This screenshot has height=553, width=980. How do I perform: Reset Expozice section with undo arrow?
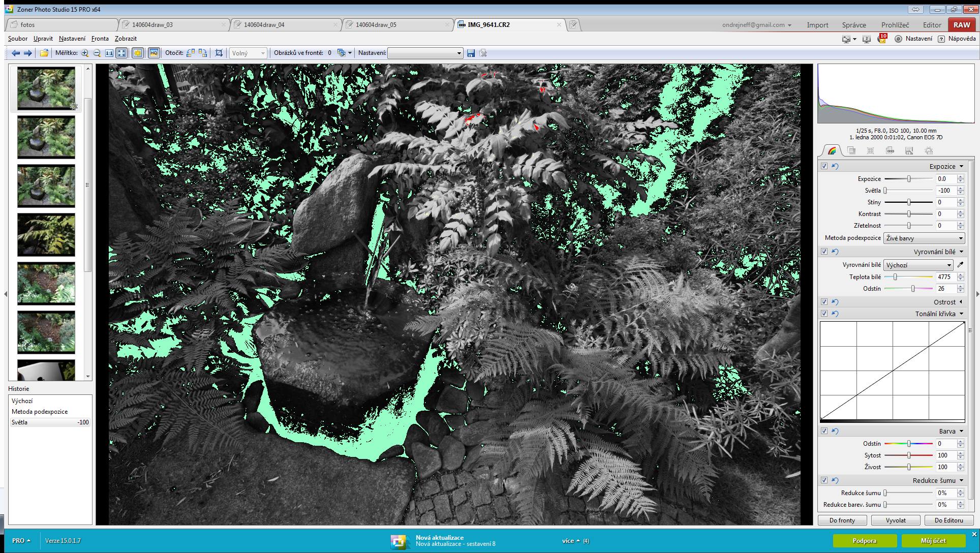coord(835,166)
